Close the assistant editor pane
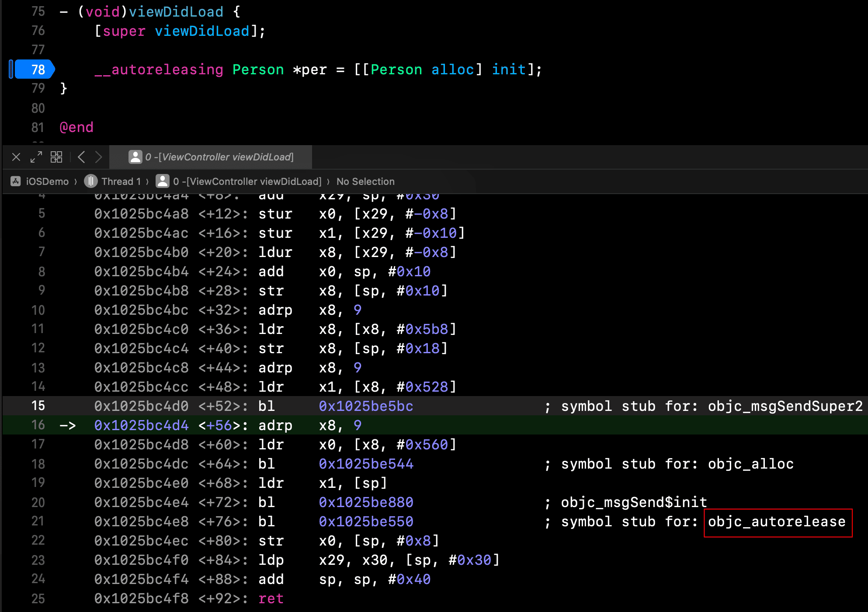868x612 pixels. (x=16, y=157)
